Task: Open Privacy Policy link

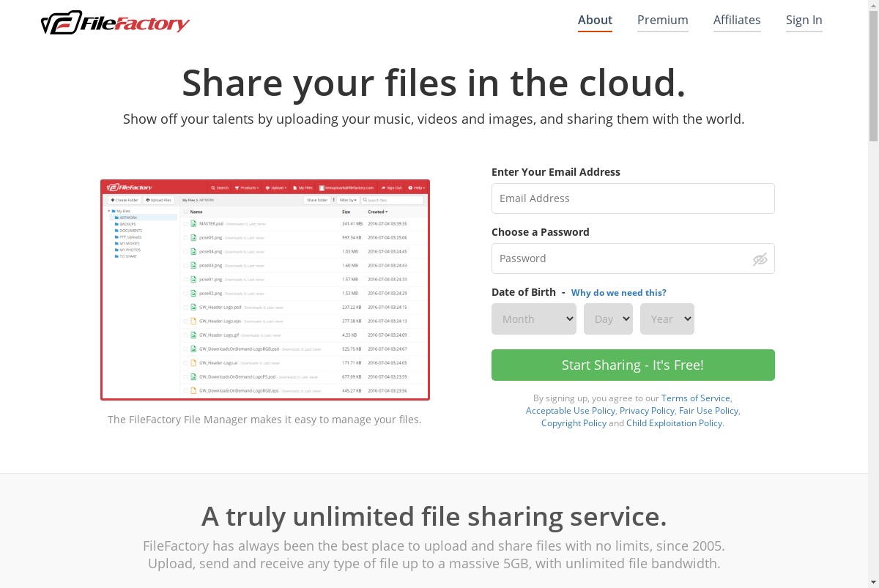Action: (647, 411)
